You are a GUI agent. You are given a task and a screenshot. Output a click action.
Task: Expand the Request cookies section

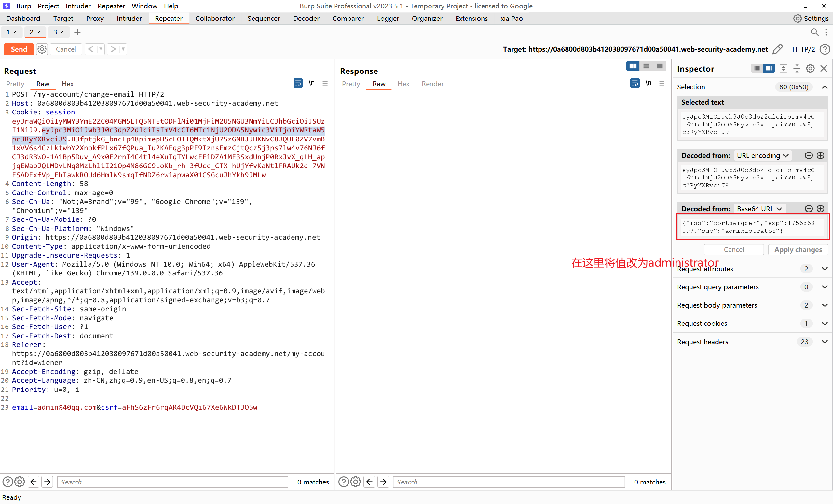(825, 323)
